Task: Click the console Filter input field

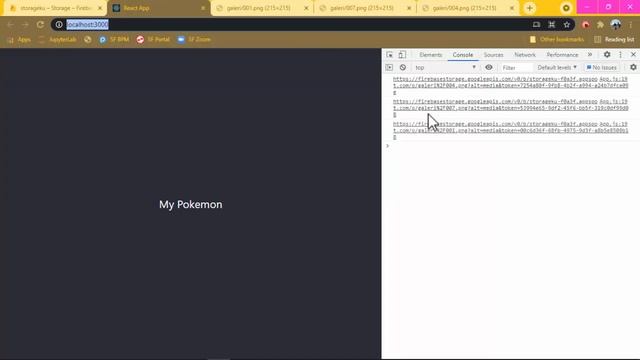Action: (516, 67)
